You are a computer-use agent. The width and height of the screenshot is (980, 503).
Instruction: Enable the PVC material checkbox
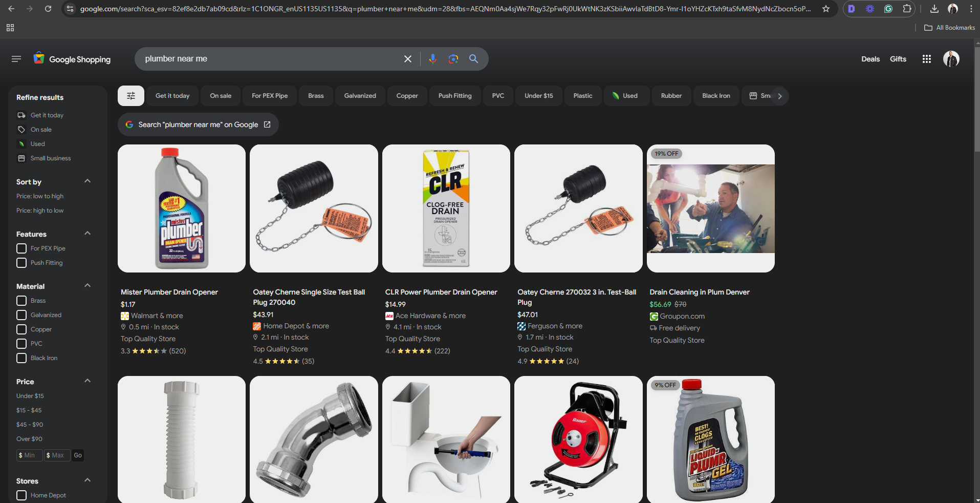pyautogui.click(x=21, y=344)
